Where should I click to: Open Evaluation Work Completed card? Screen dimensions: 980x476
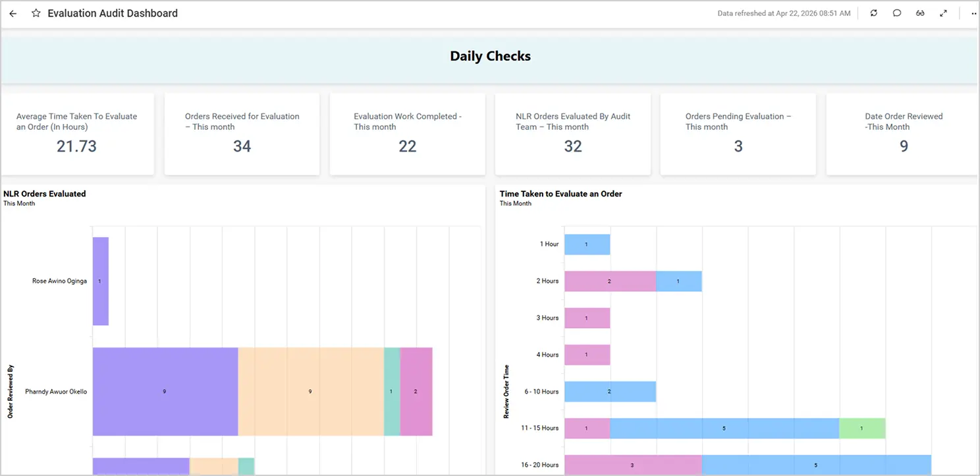coord(408,134)
